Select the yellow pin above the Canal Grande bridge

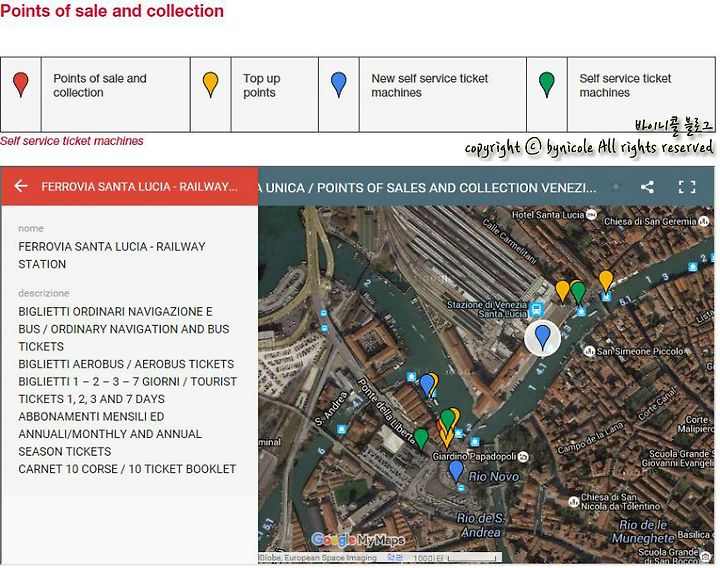[x=606, y=281]
